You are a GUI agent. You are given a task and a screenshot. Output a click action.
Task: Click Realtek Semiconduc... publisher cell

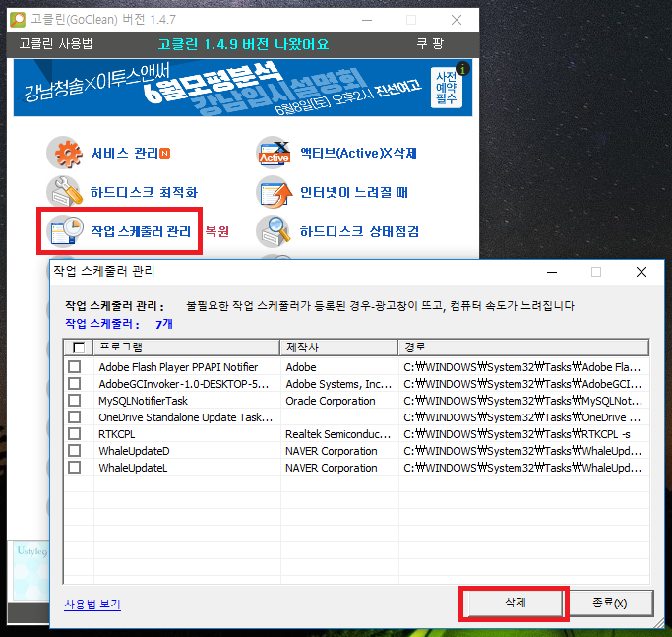point(338,434)
